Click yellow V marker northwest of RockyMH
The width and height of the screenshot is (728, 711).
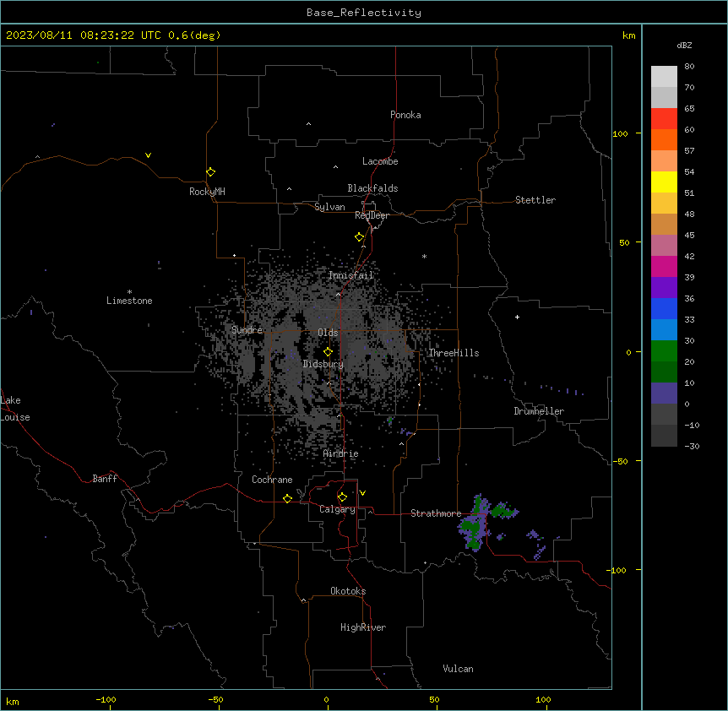[x=148, y=155]
